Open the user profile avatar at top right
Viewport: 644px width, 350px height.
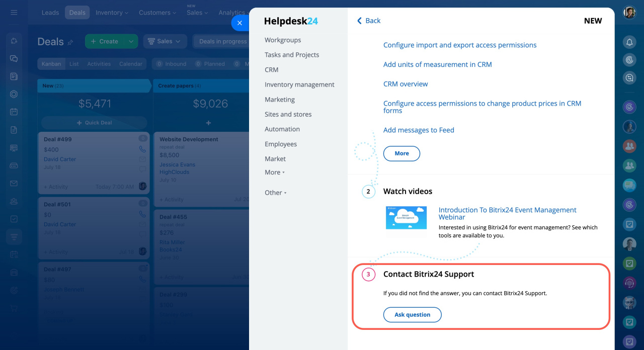pyautogui.click(x=629, y=13)
